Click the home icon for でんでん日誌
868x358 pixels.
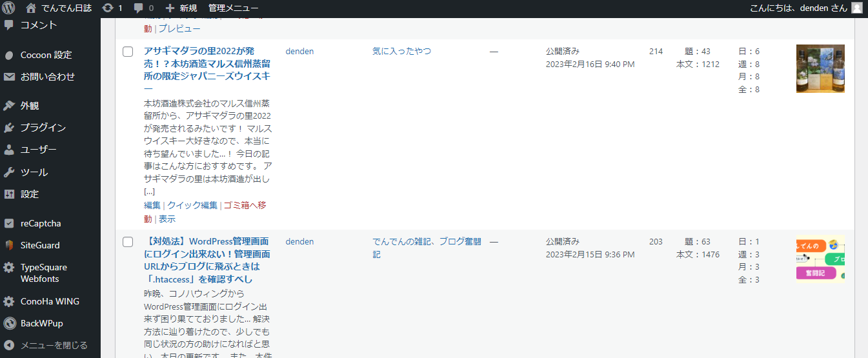click(x=31, y=8)
